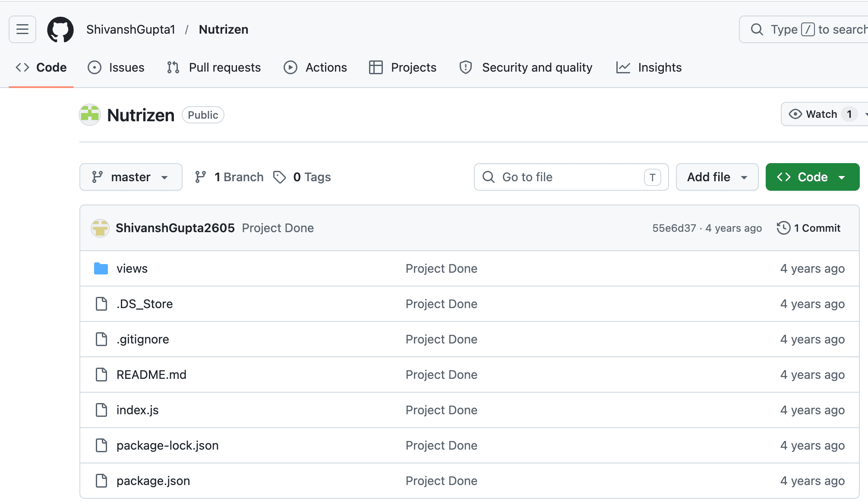Click the search magnifier icon in header

(x=757, y=29)
